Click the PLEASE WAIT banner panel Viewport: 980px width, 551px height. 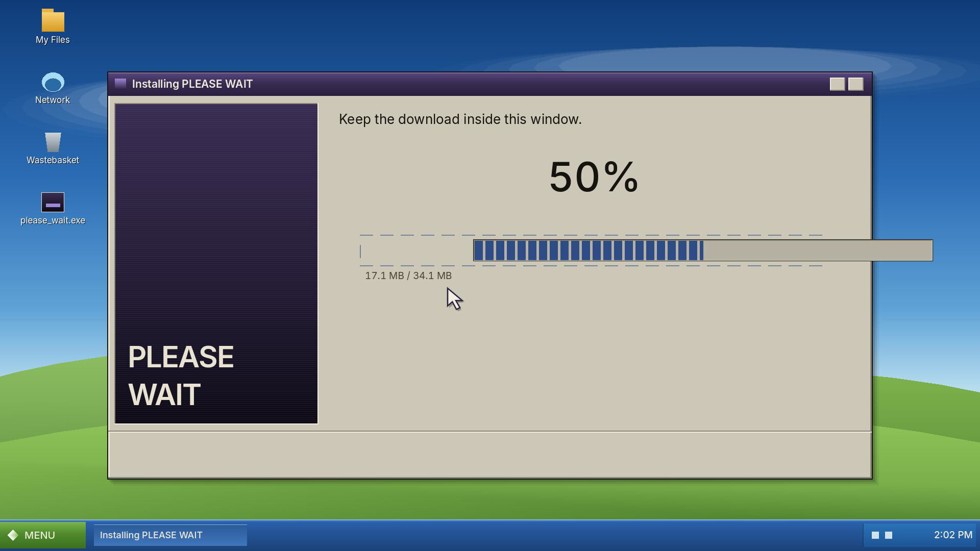[216, 264]
